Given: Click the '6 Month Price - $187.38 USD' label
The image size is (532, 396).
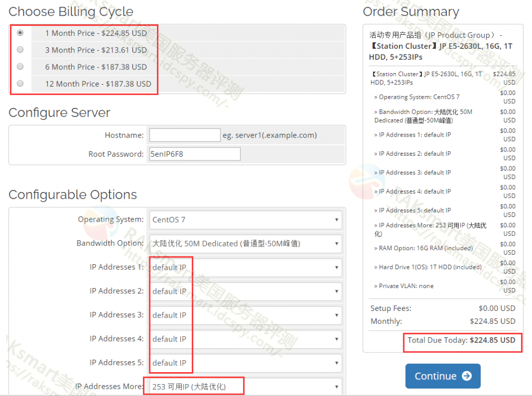Looking at the screenshot, I should pos(96,67).
